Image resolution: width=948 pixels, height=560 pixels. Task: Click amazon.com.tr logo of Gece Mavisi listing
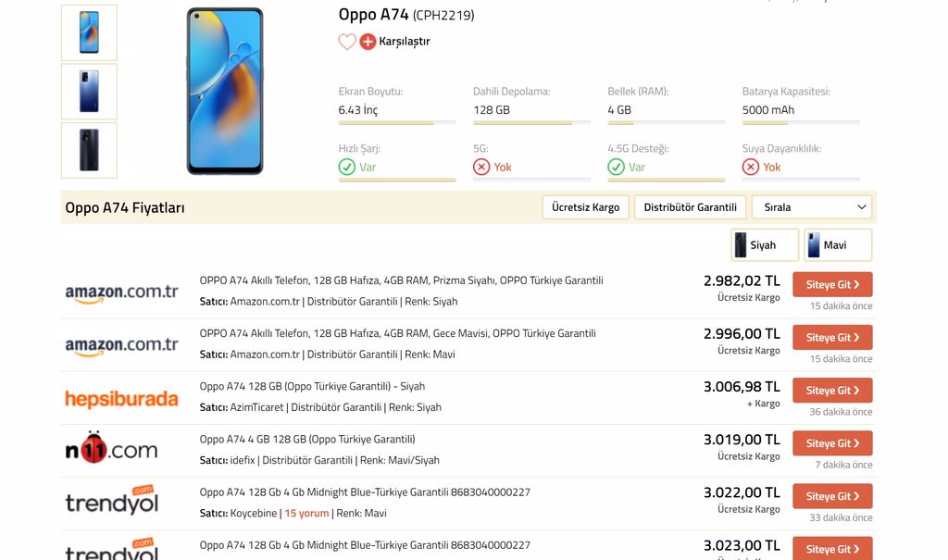pos(121,345)
